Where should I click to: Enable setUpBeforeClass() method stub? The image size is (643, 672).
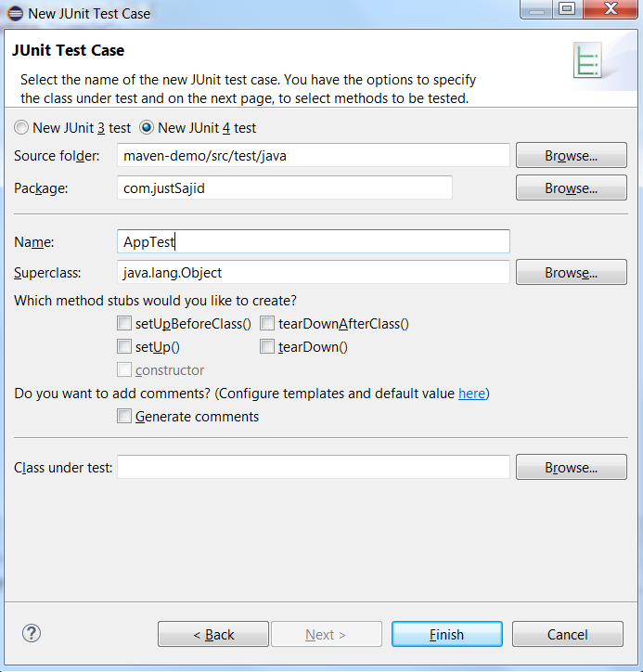tap(124, 323)
